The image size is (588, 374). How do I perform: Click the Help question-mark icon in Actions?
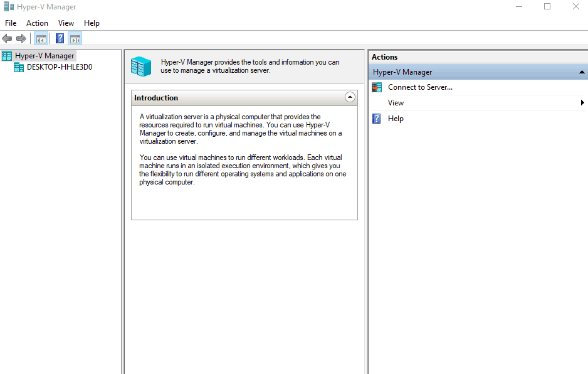(x=377, y=119)
